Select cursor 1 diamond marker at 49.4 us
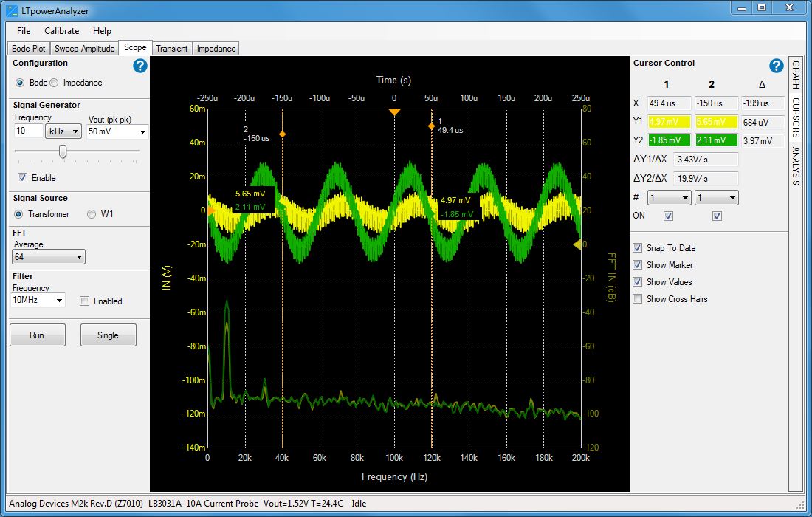Image resolution: width=812 pixels, height=517 pixels. point(431,126)
